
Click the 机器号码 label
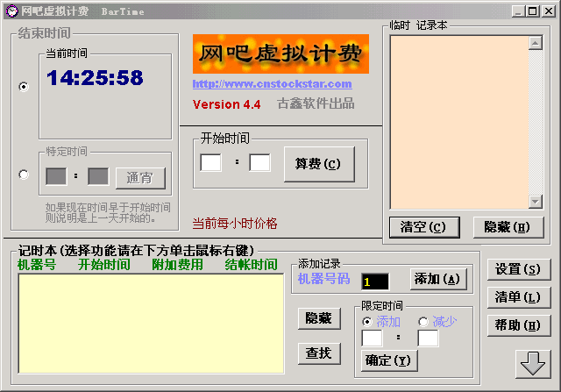[x=324, y=279]
